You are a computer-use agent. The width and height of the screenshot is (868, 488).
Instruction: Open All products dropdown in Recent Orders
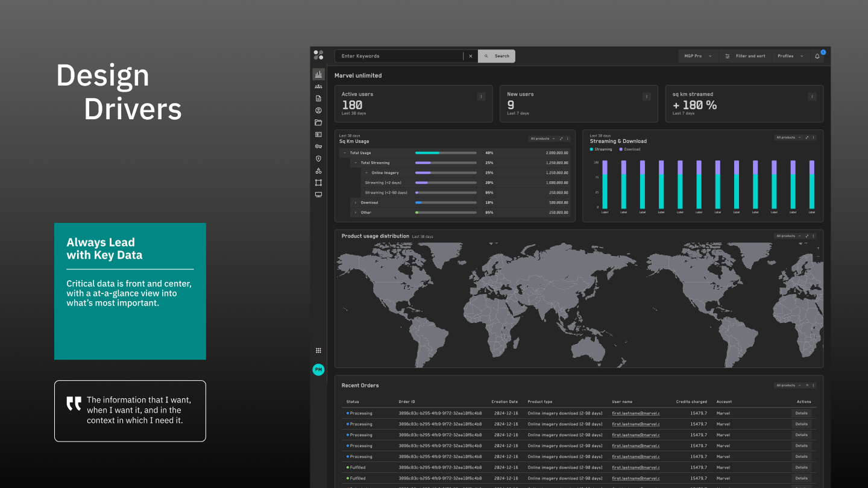pyautogui.click(x=789, y=386)
